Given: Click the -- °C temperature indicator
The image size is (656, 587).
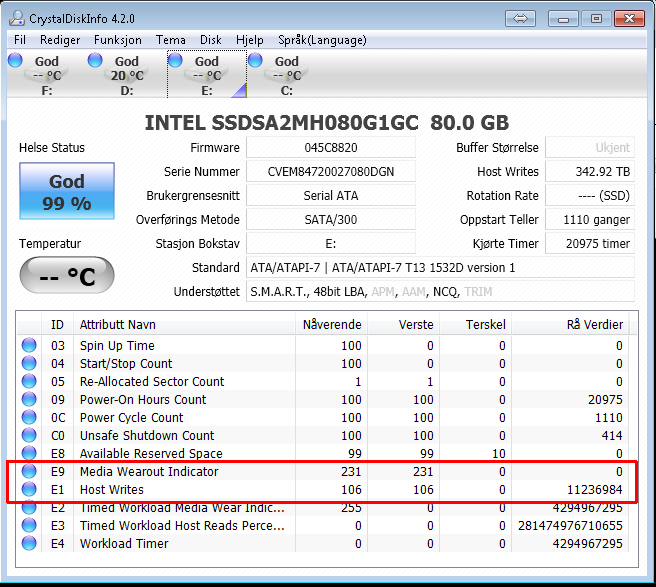Looking at the screenshot, I should click(x=67, y=275).
